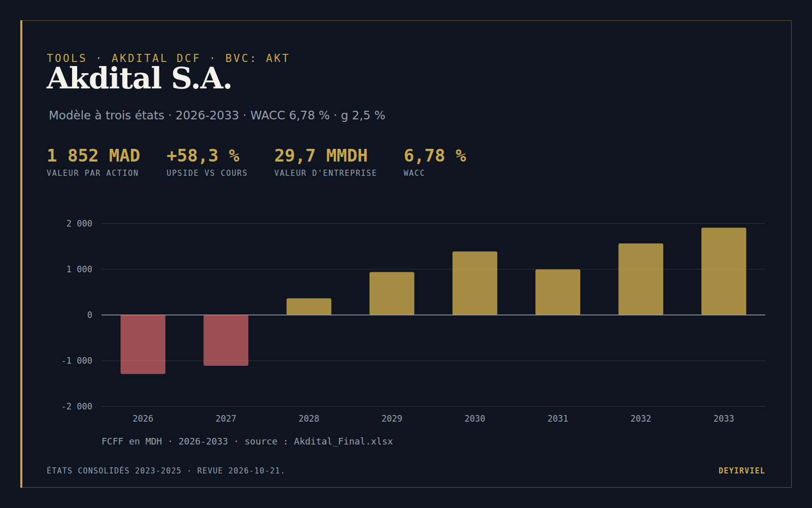Screen dimensions: 812x508
Task: Select the '2026' x-axis label
Action: [143, 419]
